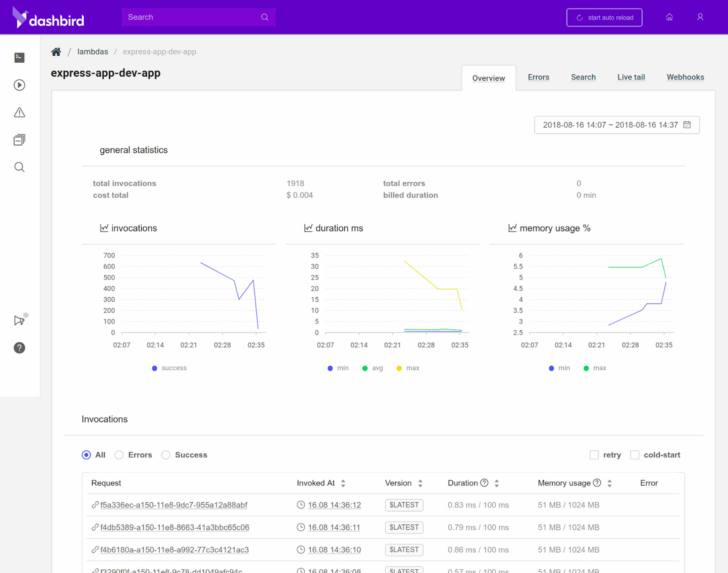Screen dimensions: 728x573
Task: Open the terminal console sidebar icon
Action: point(19,58)
